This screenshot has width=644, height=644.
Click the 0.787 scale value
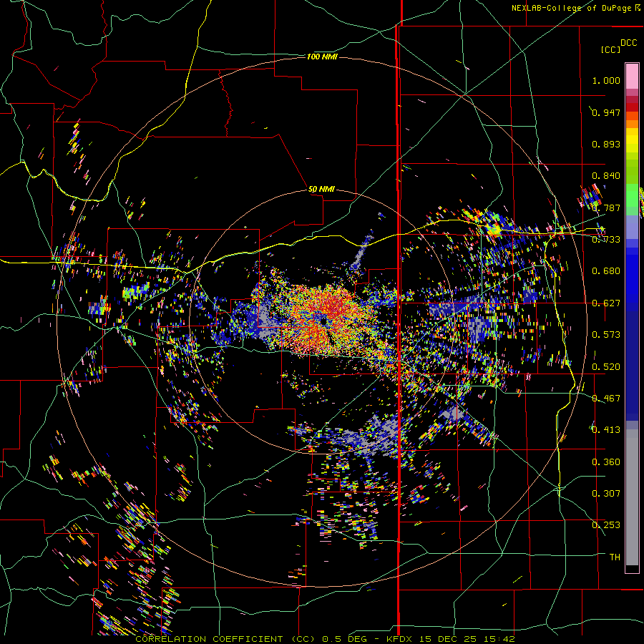(606, 208)
